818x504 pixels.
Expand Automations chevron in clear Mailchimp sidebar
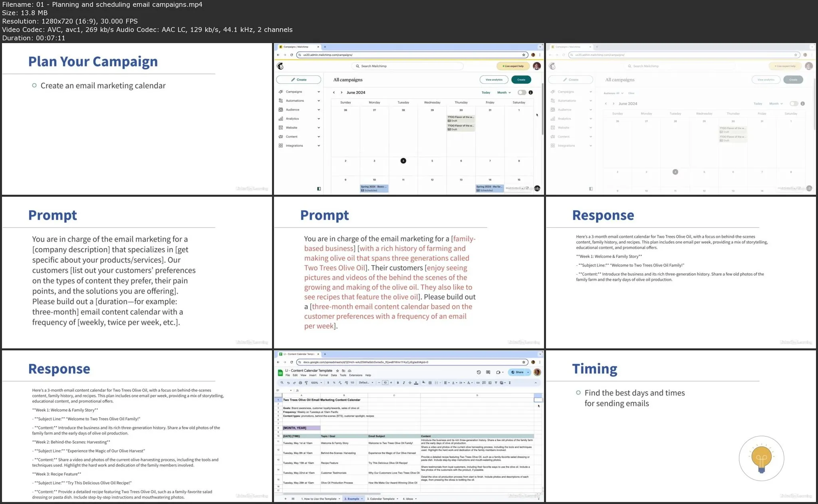(x=319, y=101)
